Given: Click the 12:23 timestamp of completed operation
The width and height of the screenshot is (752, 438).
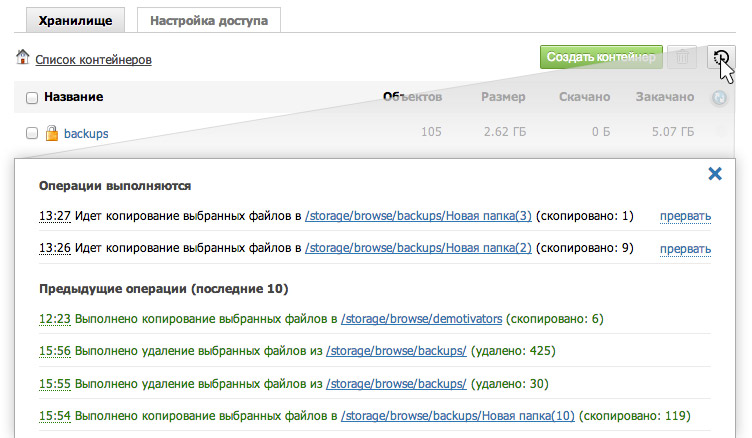Looking at the screenshot, I should [x=54, y=319].
